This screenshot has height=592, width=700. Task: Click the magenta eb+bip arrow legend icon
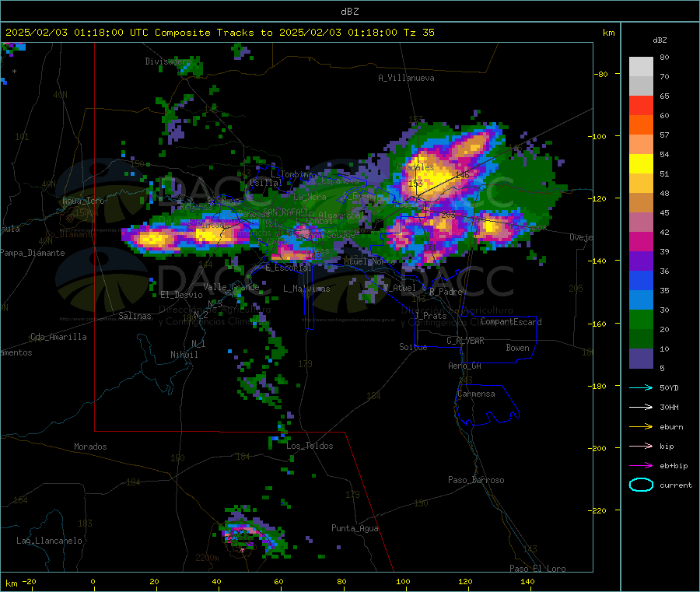[x=641, y=466]
